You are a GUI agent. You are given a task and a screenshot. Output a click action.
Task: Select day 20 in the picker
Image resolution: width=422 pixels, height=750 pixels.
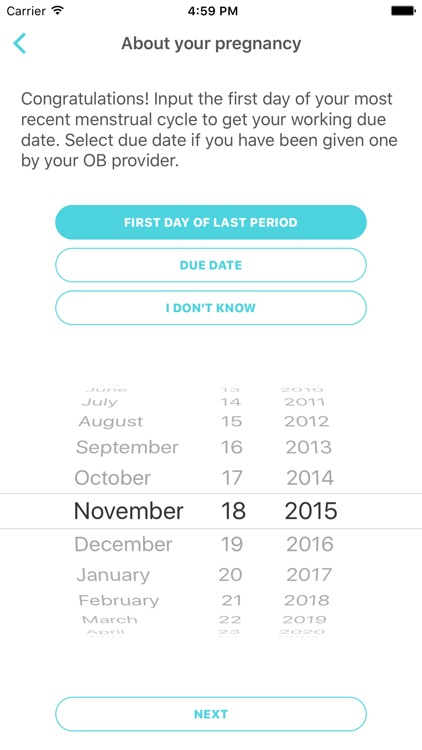[231, 575]
